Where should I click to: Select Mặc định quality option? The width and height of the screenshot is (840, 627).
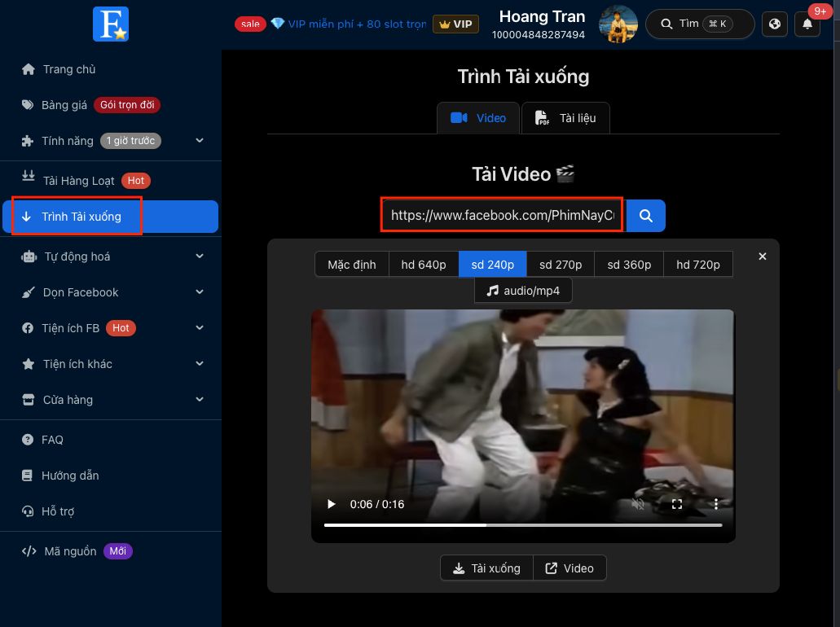click(352, 265)
